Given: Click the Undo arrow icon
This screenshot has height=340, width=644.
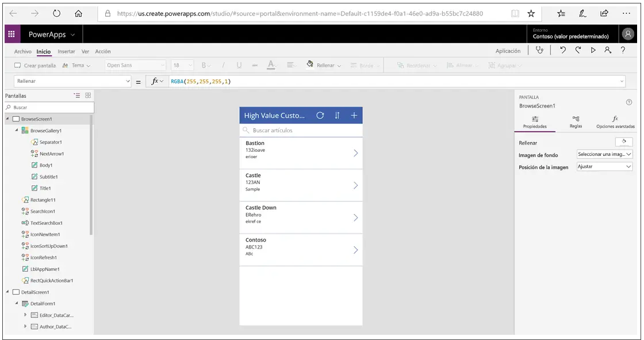Looking at the screenshot, I should [x=563, y=50].
